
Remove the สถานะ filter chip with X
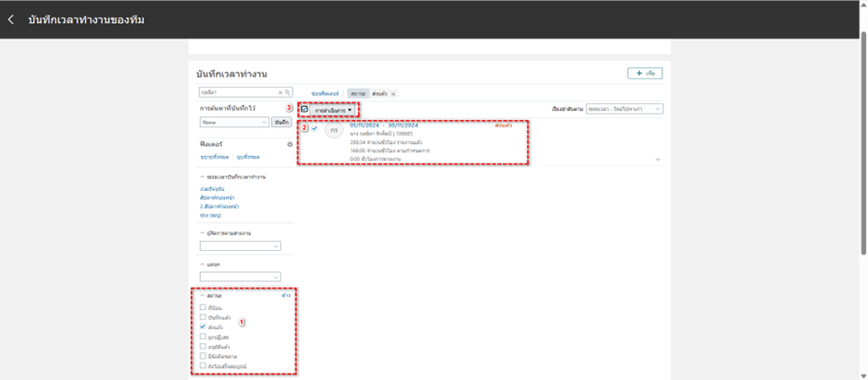pyautogui.click(x=393, y=94)
